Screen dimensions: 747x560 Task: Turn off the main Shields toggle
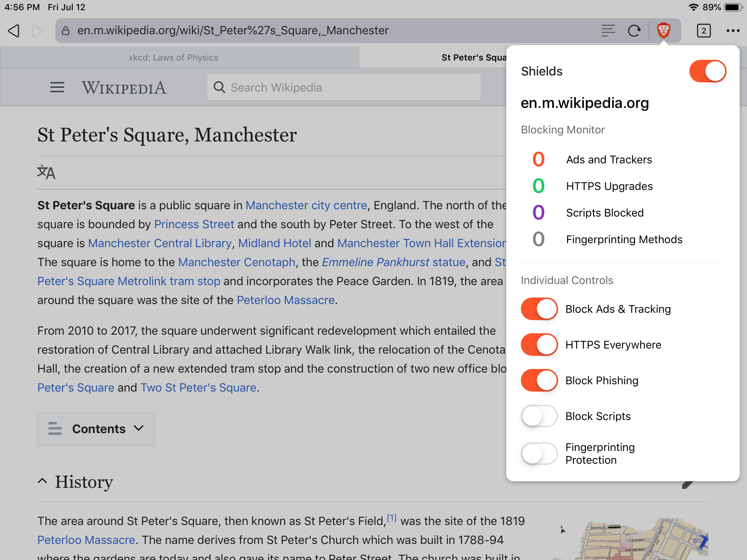[707, 71]
